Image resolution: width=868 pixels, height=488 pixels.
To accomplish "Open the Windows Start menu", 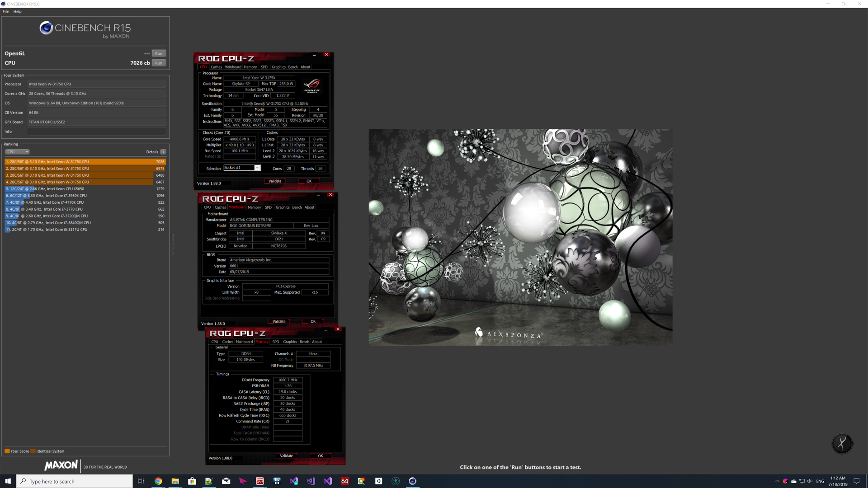I will (8, 481).
